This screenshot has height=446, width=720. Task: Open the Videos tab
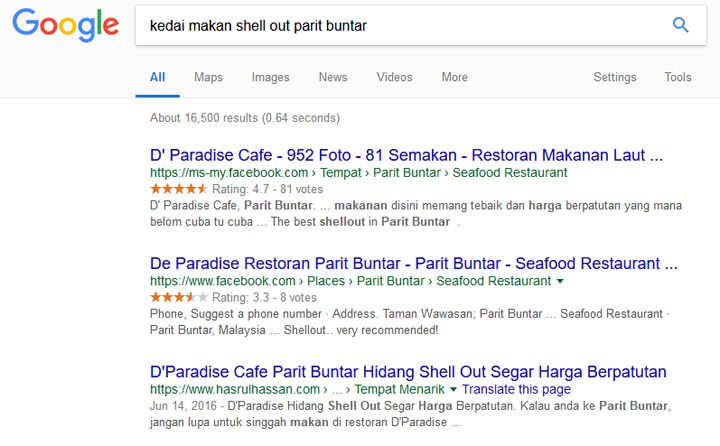pos(394,77)
